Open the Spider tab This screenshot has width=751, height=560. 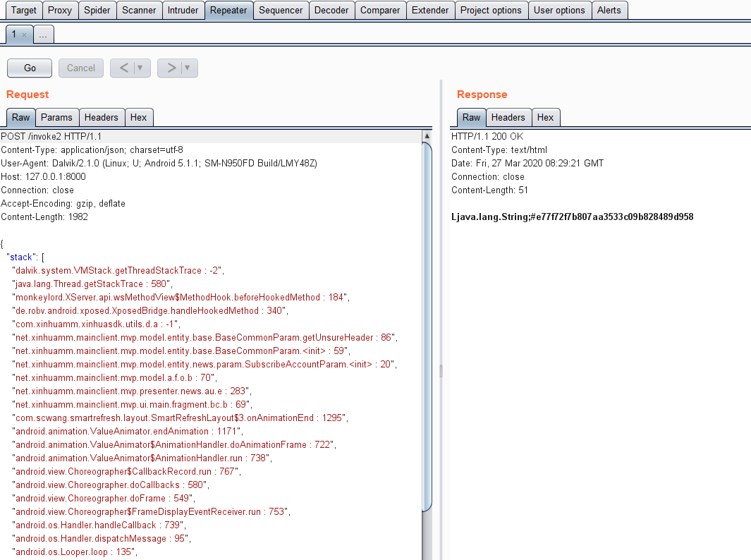[x=97, y=10]
